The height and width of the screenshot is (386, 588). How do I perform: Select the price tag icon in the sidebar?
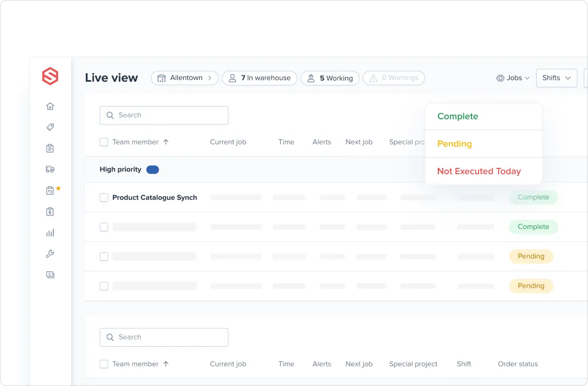pyautogui.click(x=50, y=127)
